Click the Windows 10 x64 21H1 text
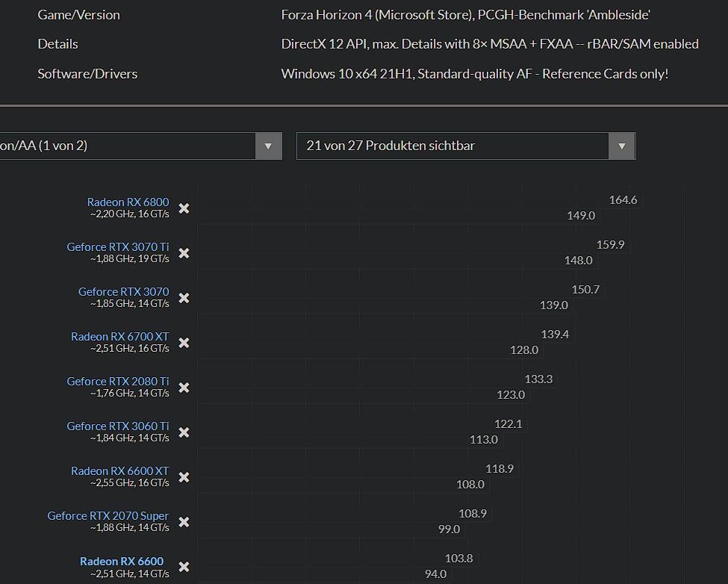The height and width of the screenshot is (584, 728). (x=474, y=74)
